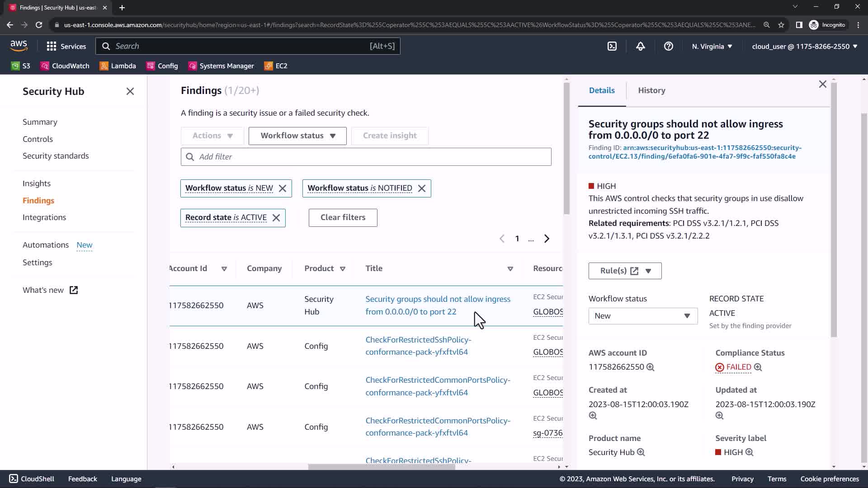Image resolution: width=868 pixels, height=488 pixels.
Task: Click the Clear filters button
Action: point(343,217)
